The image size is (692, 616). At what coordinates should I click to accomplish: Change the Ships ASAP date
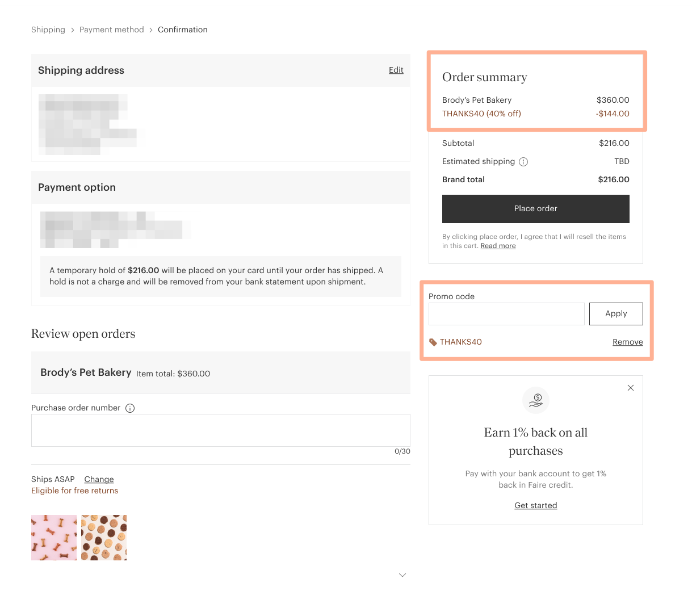[99, 479]
